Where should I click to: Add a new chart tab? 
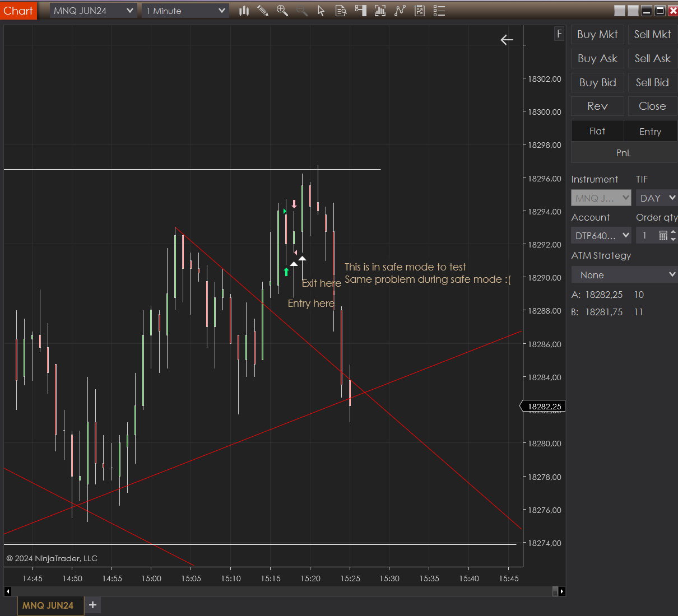point(93,605)
